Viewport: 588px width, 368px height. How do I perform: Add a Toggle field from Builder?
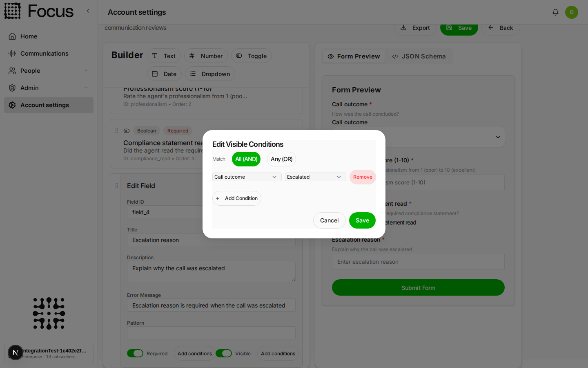click(252, 56)
